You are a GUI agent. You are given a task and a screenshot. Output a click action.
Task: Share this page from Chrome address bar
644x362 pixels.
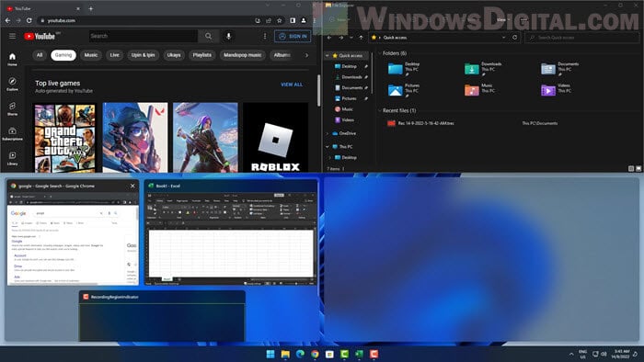pyautogui.click(x=269, y=20)
